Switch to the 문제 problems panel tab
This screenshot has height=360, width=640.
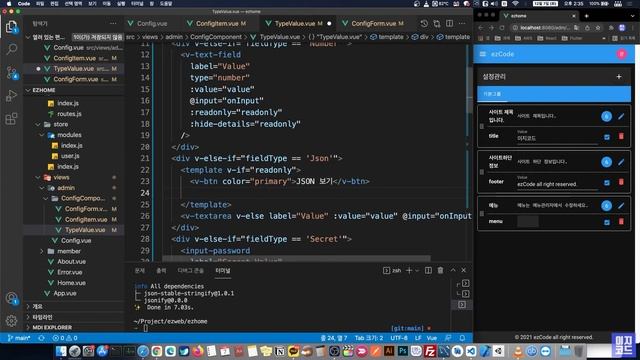[140, 270]
